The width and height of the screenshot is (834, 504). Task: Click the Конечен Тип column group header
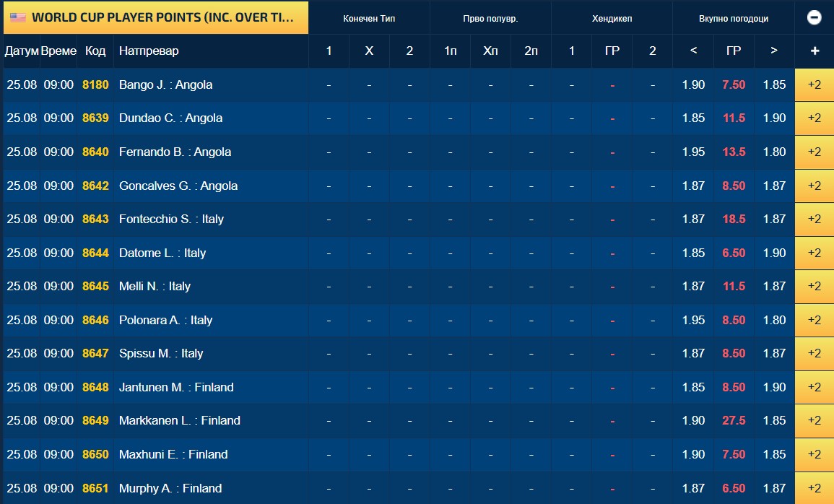coord(369,19)
